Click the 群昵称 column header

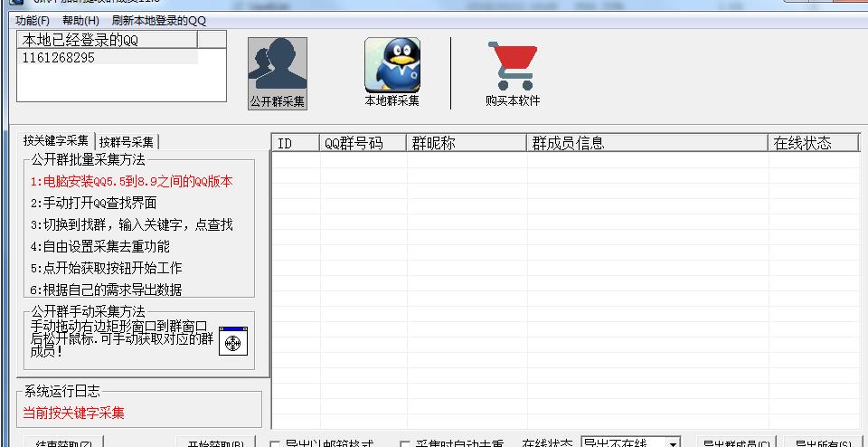click(467, 144)
